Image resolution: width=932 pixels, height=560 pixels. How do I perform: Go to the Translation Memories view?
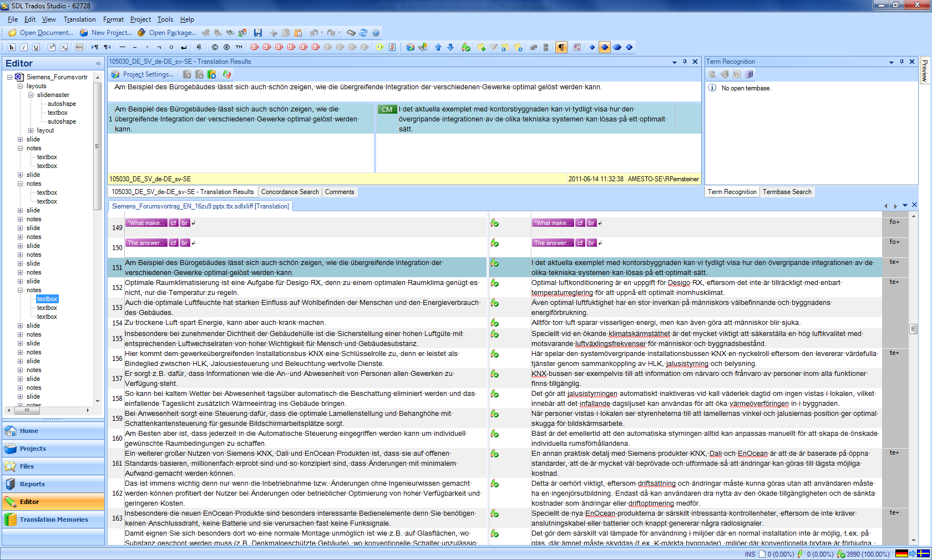tap(53, 520)
